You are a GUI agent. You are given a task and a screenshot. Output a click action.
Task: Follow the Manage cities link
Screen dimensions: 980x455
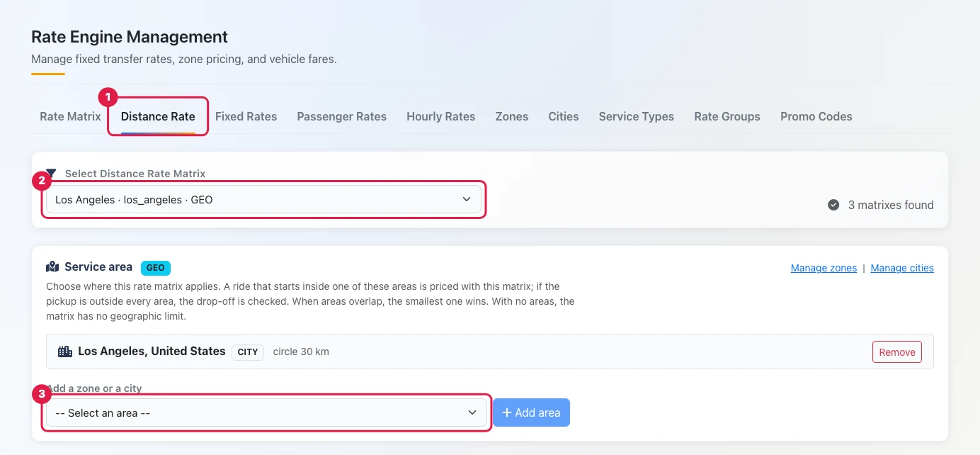tap(902, 268)
